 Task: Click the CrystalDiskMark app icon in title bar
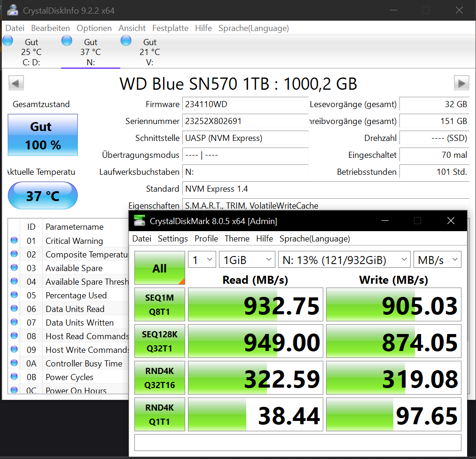point(140,221)
